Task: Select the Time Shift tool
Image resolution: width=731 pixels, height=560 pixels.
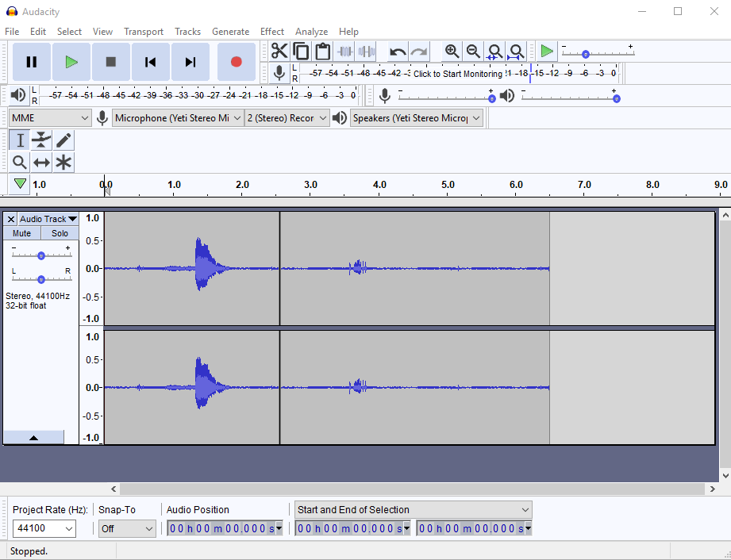Action: pos(41,162)
